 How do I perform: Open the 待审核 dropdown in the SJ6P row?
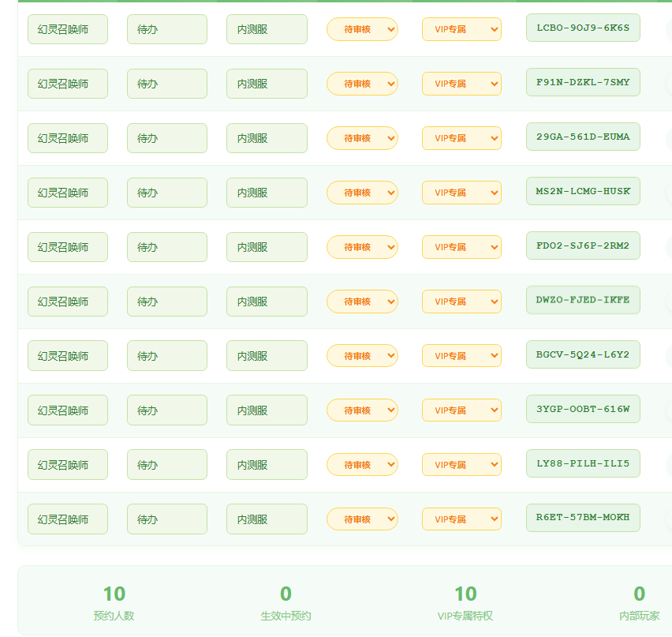click(362, 247)
